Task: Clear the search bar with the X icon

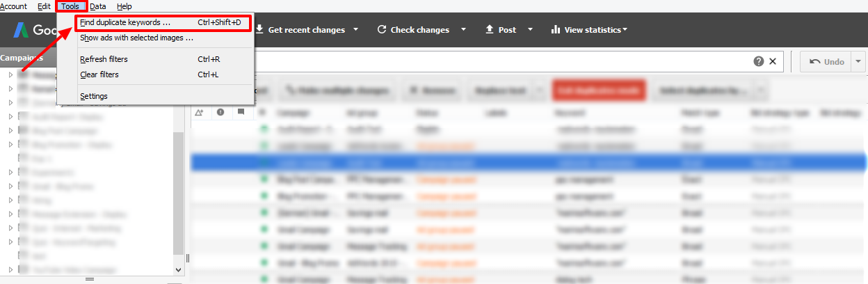Action: click(x=773, y=61)
